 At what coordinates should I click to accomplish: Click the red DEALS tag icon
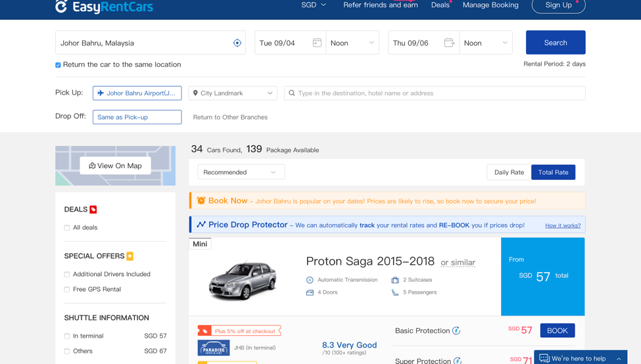point(93,210)
